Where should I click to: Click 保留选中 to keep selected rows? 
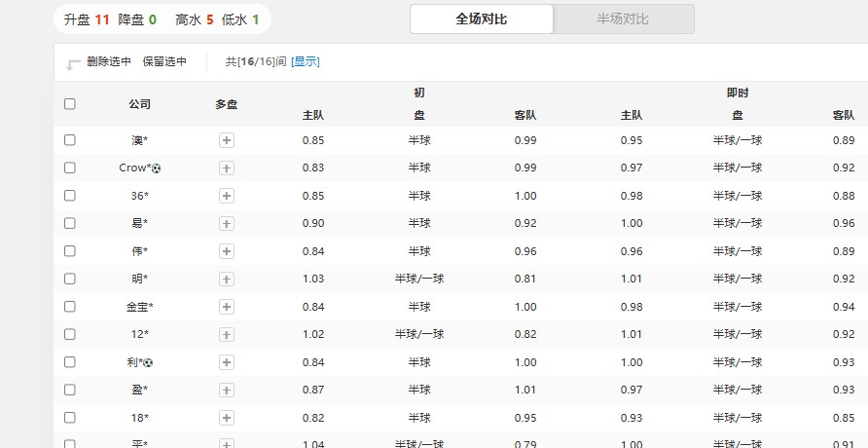click(164, 61)
